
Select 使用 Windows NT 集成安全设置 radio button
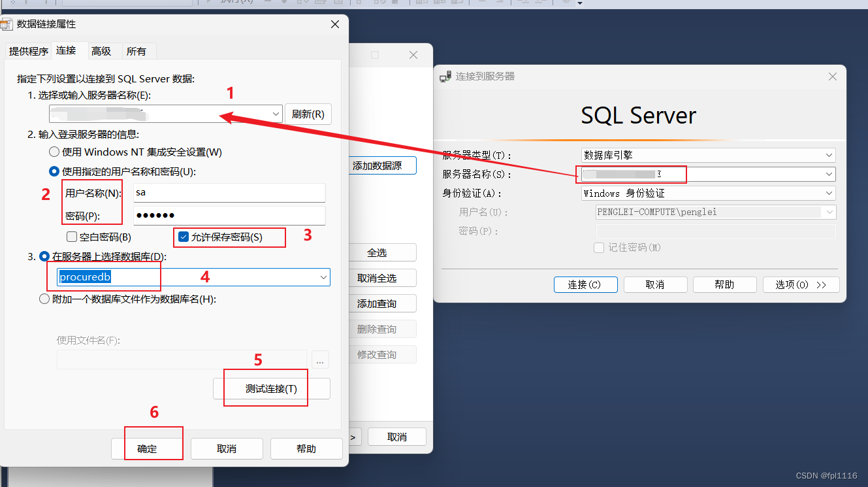tap(54, 152)
